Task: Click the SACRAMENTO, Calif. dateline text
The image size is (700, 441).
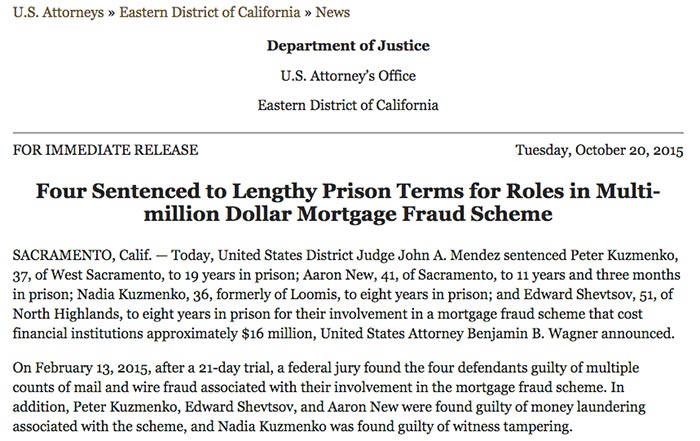Action: [82, 255]
